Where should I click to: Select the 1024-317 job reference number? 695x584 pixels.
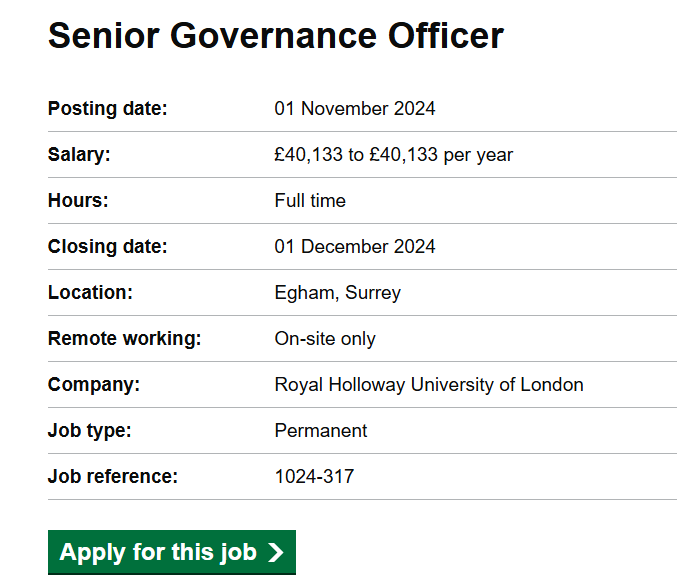point(314,476)
